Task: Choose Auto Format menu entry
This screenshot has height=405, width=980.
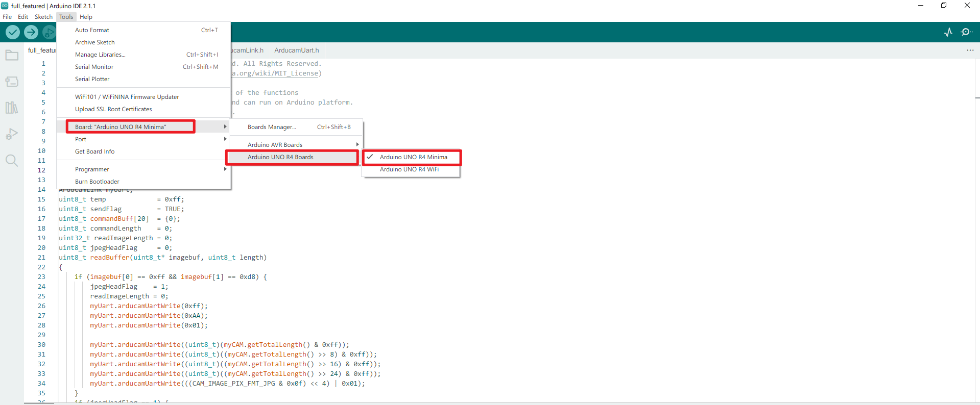Action: coord(144,30)
